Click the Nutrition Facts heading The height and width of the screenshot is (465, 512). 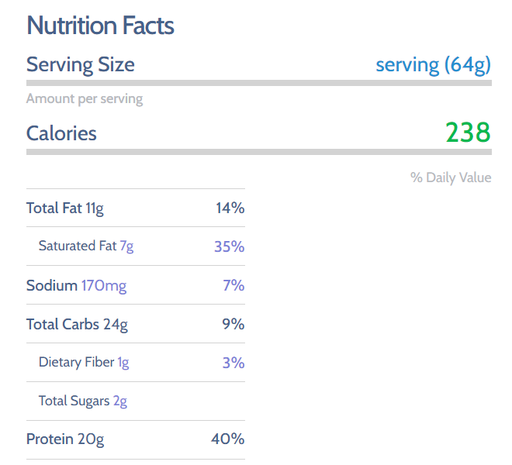click(100, 25)
